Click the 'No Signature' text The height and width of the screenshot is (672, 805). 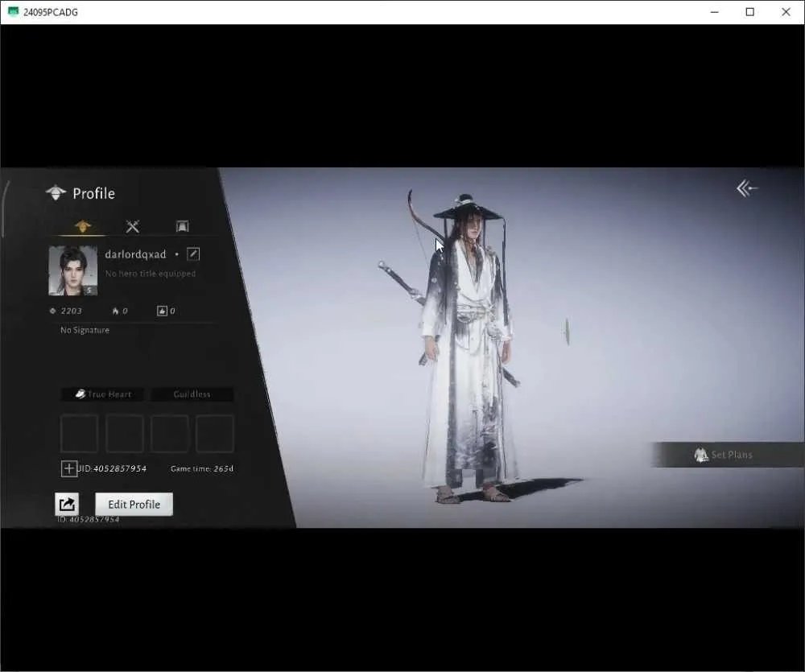tap(85, 330)
